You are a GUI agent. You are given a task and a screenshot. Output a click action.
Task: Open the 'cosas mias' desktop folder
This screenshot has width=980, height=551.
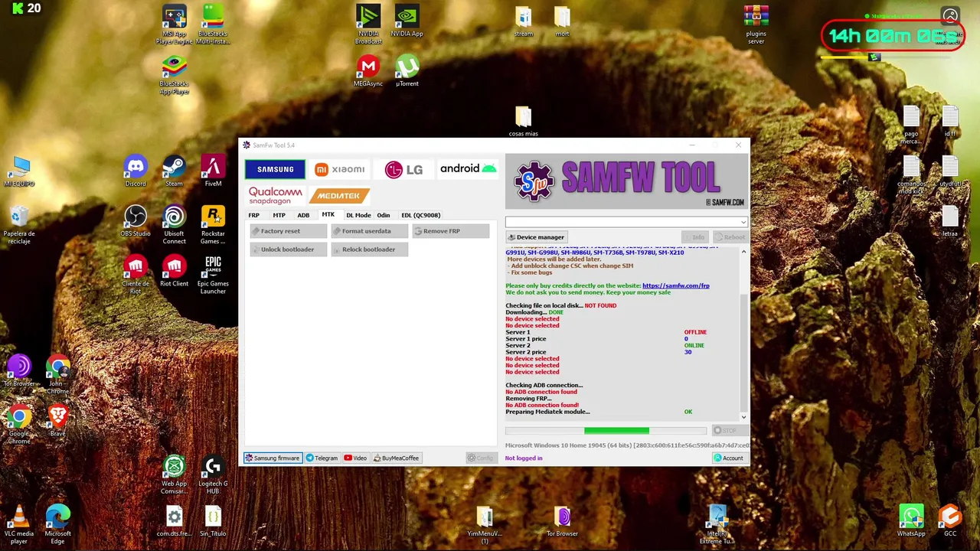pos(523,121)
